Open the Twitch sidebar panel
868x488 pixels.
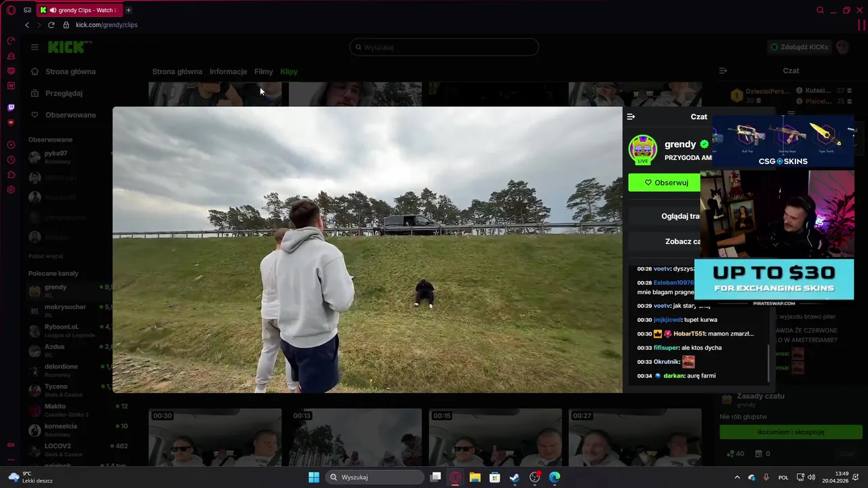coord(11,107)
